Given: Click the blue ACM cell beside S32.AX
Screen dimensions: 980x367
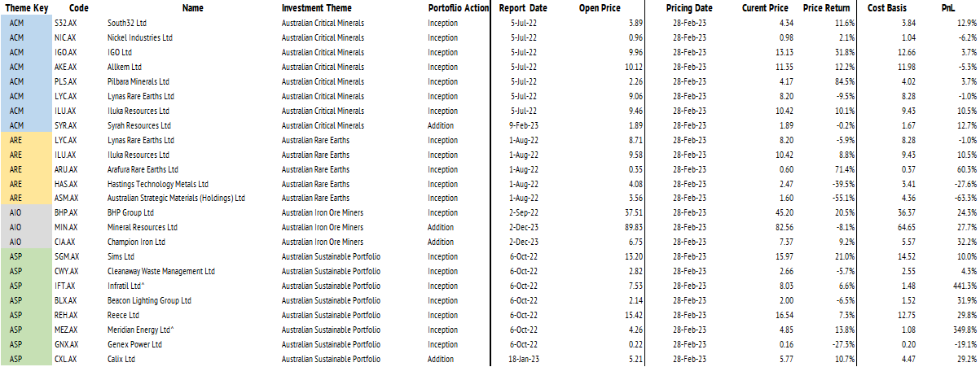Looking at the screenshot, I should coord(16,23).
